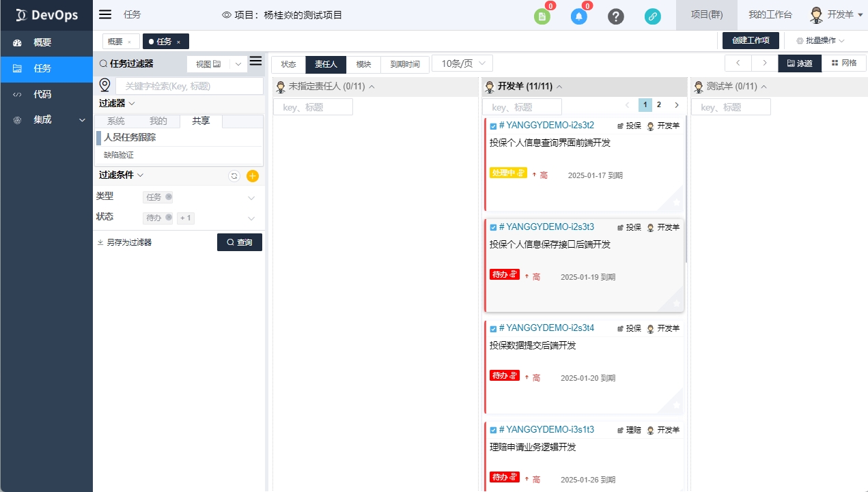This screenshot has height=492, width=868.
Task: Click the question mark help icon
Action: pyautogui.click(x=615, y=16)
